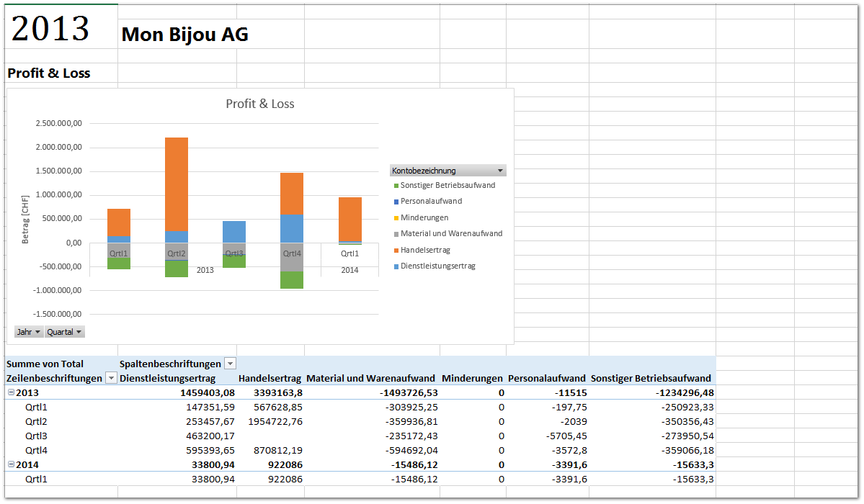This screenshot has height=504, width=864.
Task: Select the Material und Warenaufwand legend entry
Action: (x=451, y=233)
